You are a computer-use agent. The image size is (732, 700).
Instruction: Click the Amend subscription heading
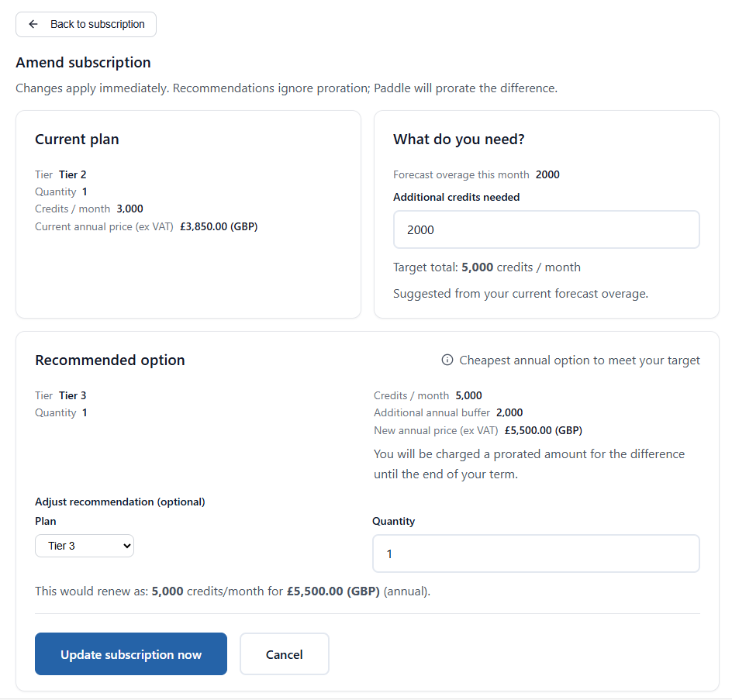[83, 63]
